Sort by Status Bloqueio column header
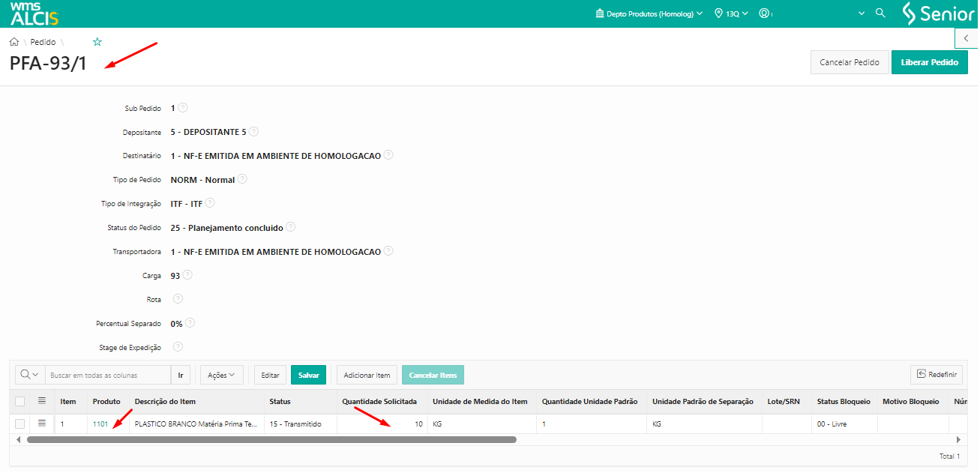 [844, 402]
